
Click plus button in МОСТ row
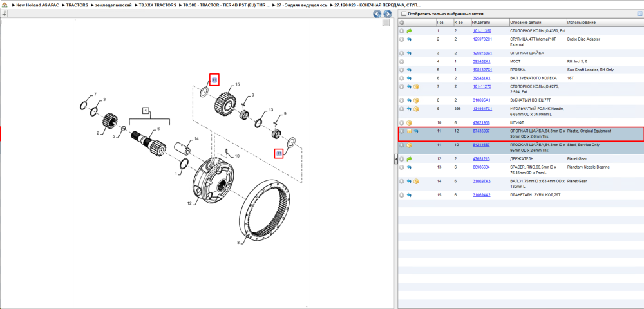(x=402, y=62)
